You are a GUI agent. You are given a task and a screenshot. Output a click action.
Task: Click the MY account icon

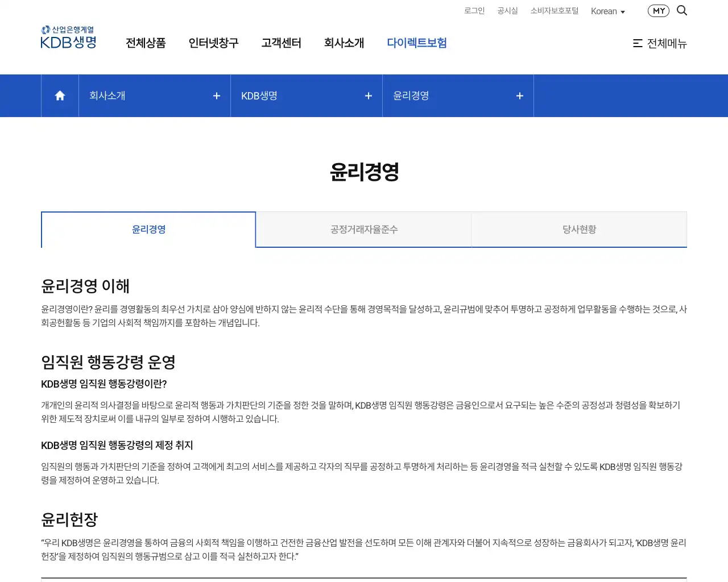coord(658,10)
